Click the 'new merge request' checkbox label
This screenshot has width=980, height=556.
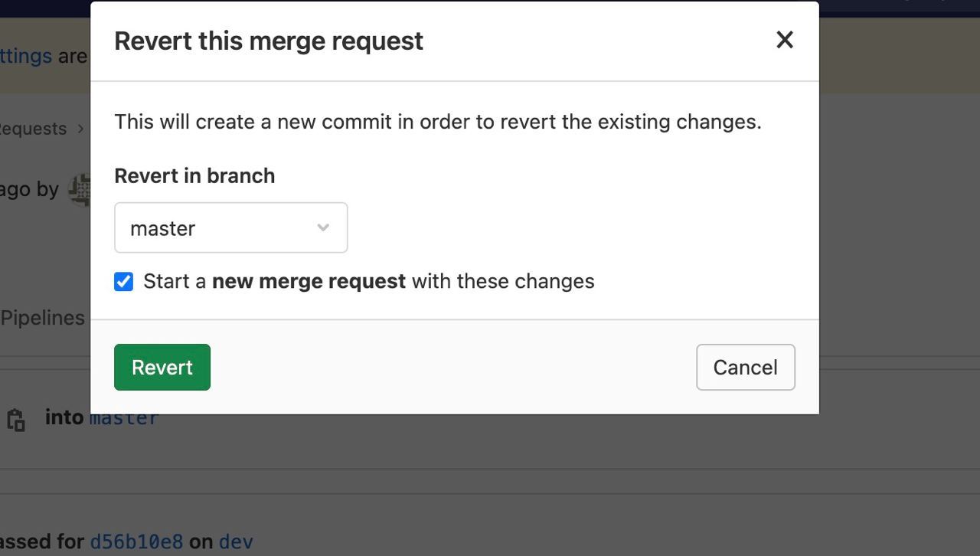point(368,281)
